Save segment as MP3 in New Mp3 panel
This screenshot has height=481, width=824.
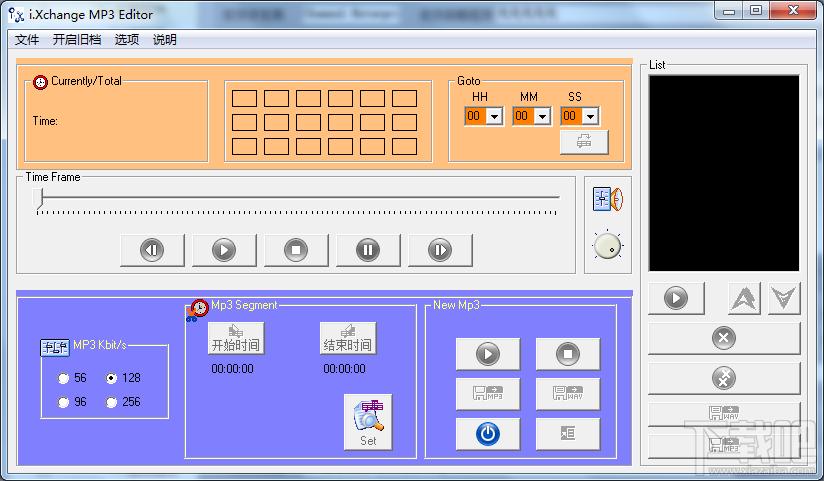[x=488, y=394]
